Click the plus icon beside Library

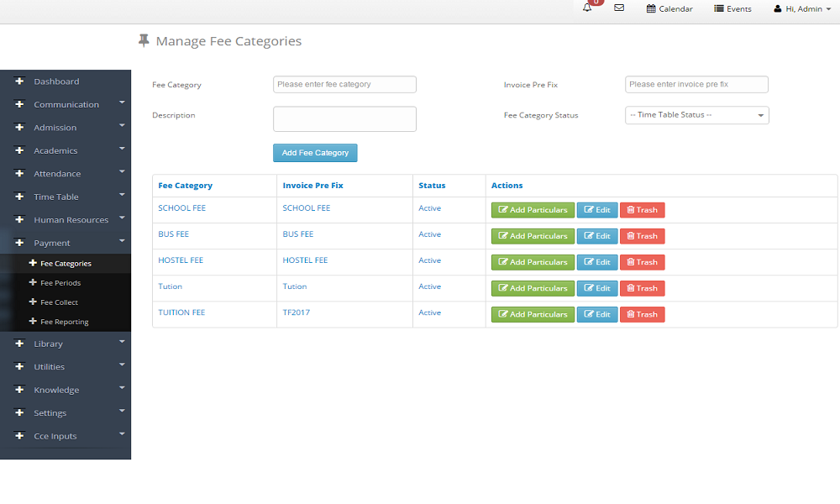coord(19,344)
